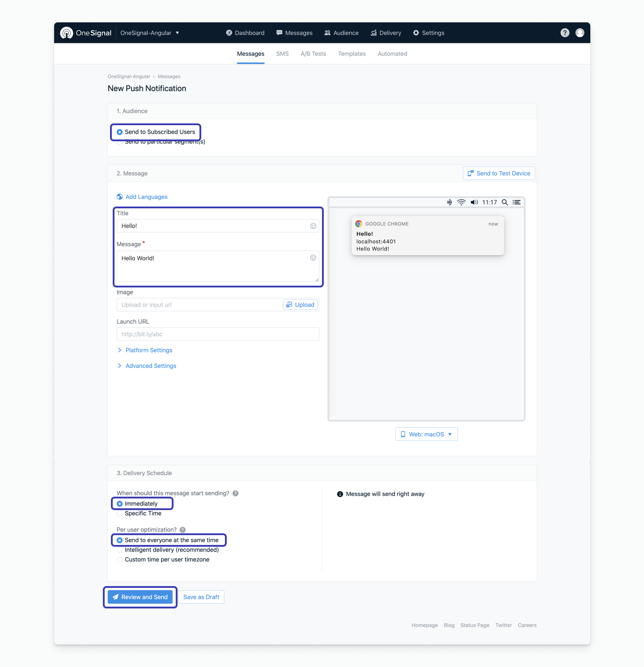Click help icon next to Per user optimization
Viewport: 644px width, 667px height.
click(x=182, y=530)
